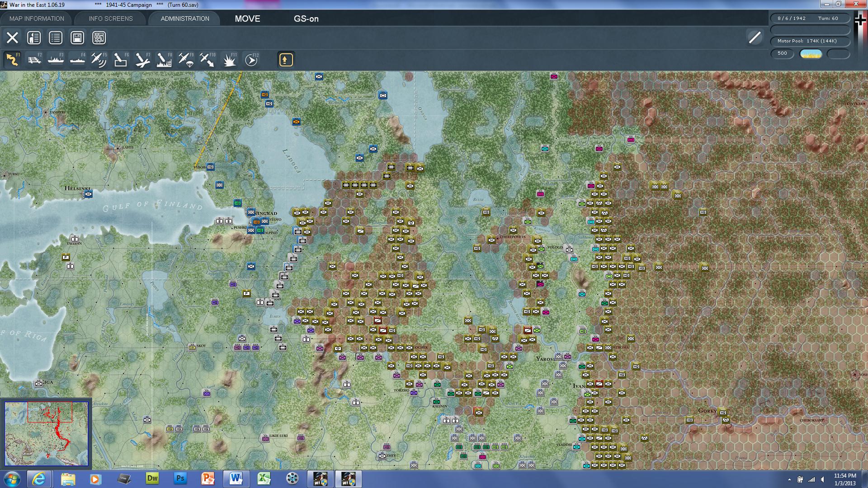The image size is (868, 488).
Task: Switch to the ADMINISTRATION tab
Action: tap(185, 19)
